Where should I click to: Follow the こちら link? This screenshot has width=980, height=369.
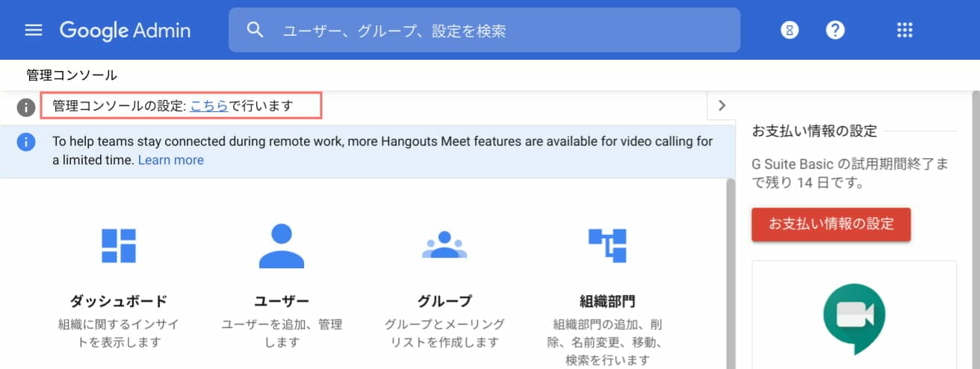tap(209, 106)
